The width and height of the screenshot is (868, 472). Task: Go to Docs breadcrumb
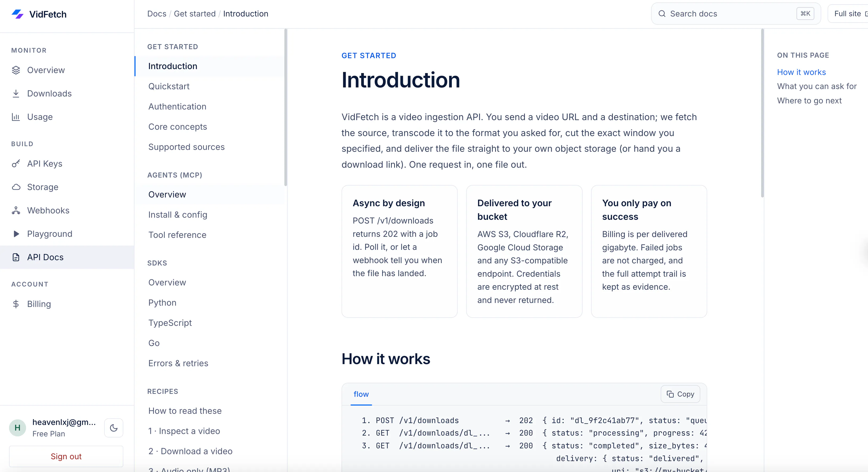pyautogui.click(x=157, y=14)
